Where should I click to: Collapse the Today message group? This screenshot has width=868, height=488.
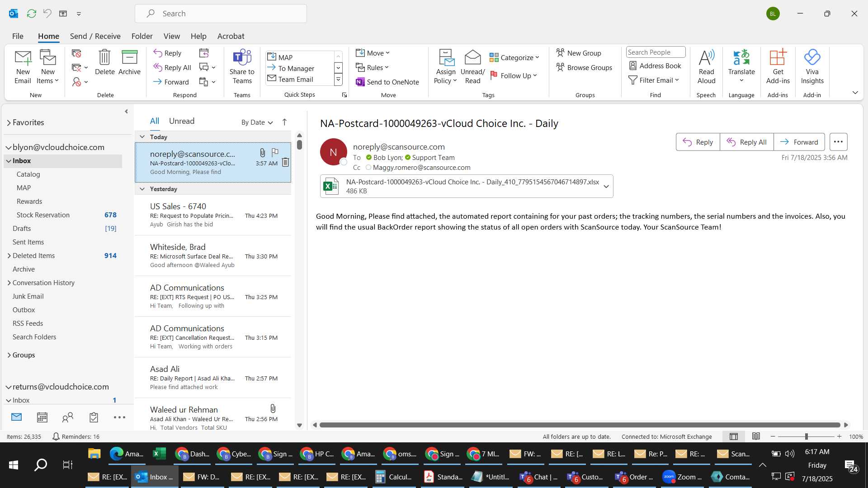[x=142, y=137]
